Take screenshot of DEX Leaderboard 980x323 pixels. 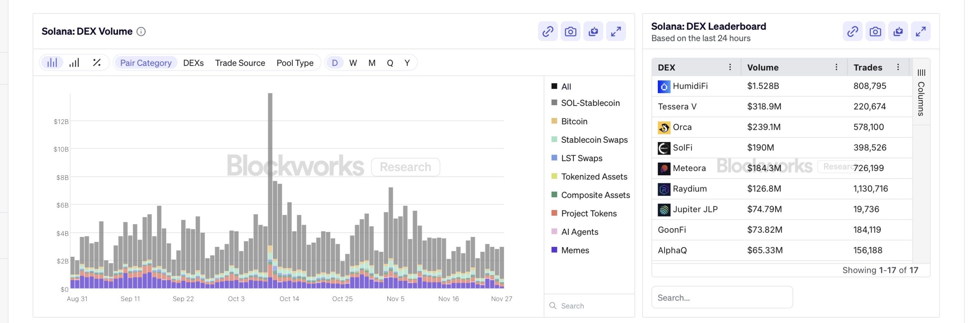875,31
